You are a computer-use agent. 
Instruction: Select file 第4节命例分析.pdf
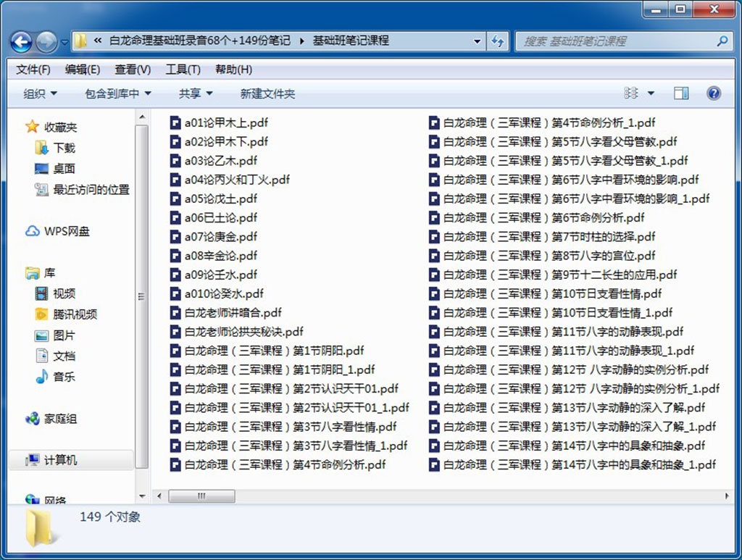(278, 464)
